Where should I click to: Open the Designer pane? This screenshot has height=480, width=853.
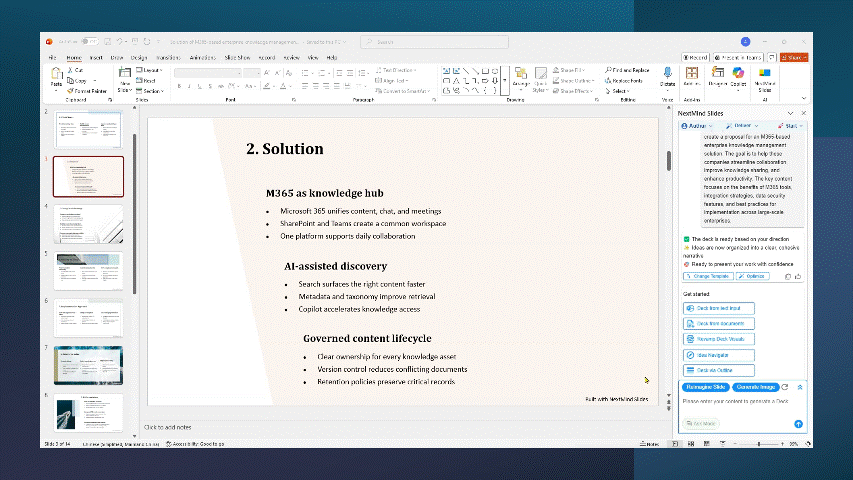[718, 73]
